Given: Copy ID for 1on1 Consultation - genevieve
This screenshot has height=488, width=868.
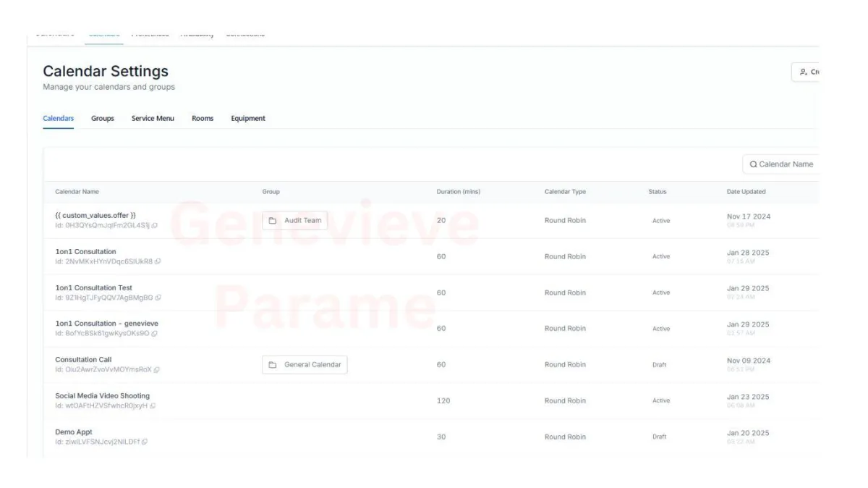Looking at the screenshot, I should click(155, 334).
